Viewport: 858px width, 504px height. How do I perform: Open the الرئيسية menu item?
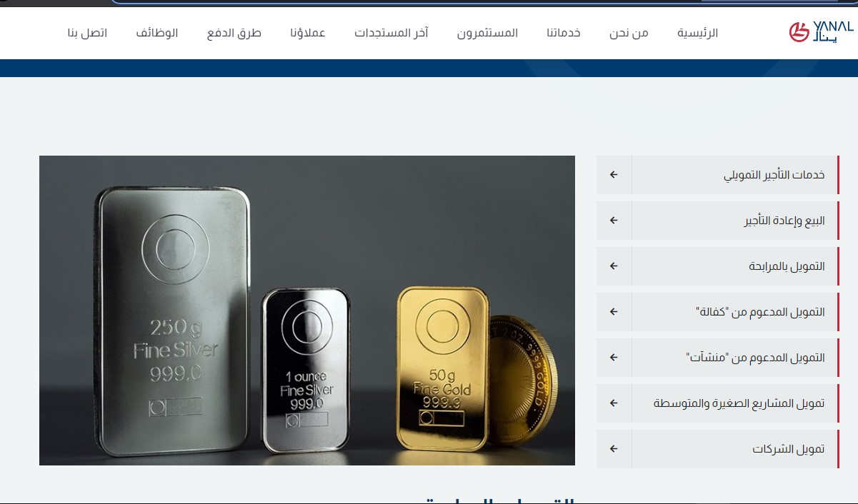(698, 33)
